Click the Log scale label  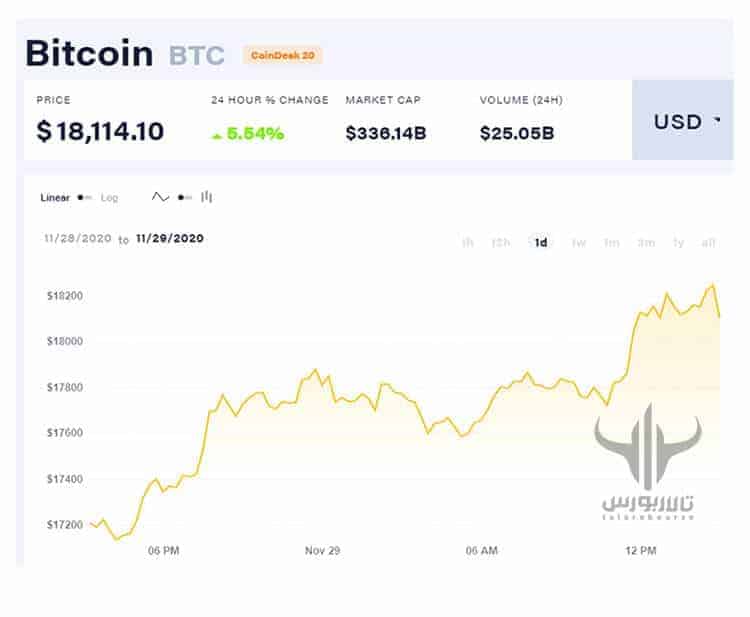click(109, 198)
